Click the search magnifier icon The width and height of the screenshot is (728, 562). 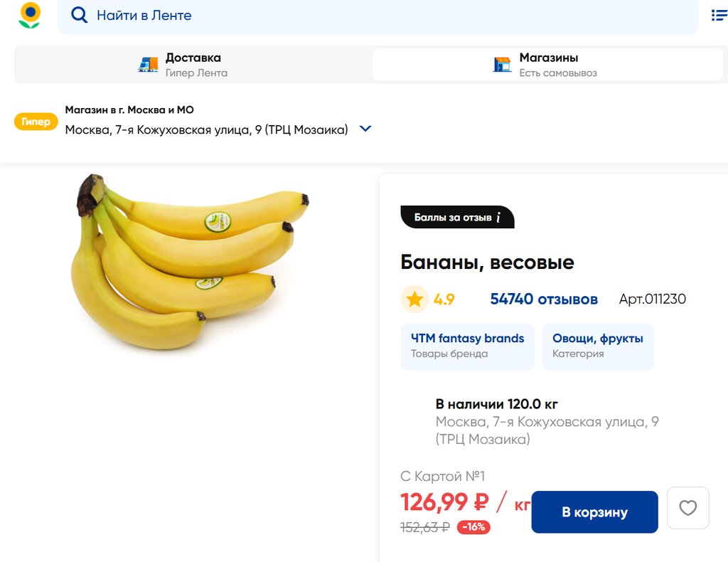[80, 15]
